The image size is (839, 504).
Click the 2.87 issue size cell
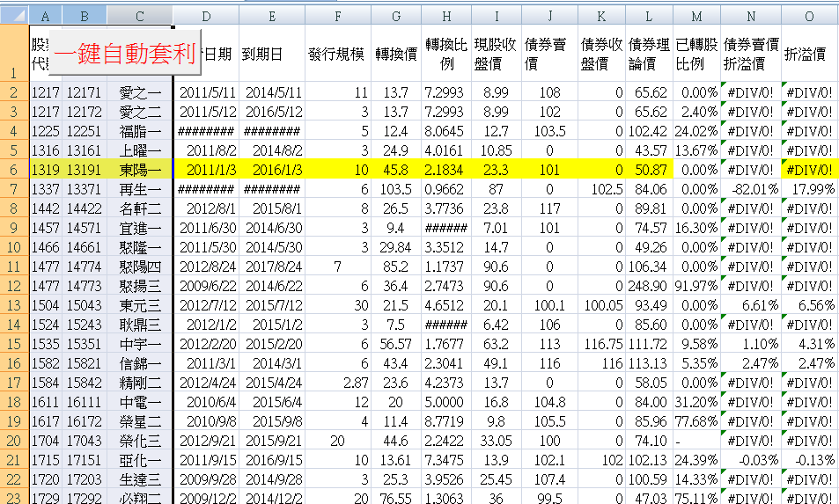(x=337, y=382)
